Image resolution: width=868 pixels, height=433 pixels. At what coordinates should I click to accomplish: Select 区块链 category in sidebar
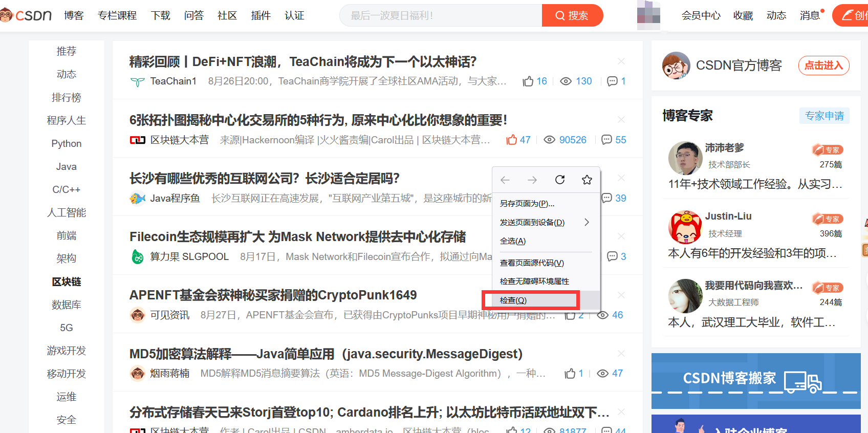pos(67,282)
